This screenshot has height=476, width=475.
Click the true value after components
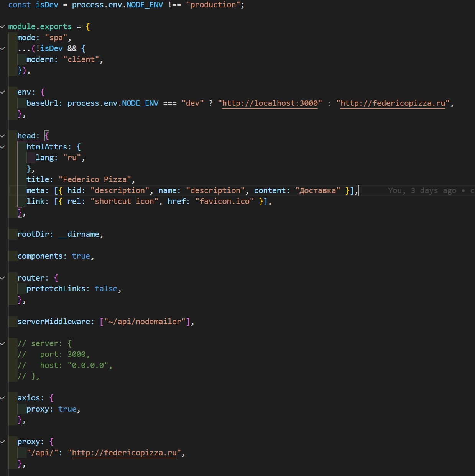point(81,256)
